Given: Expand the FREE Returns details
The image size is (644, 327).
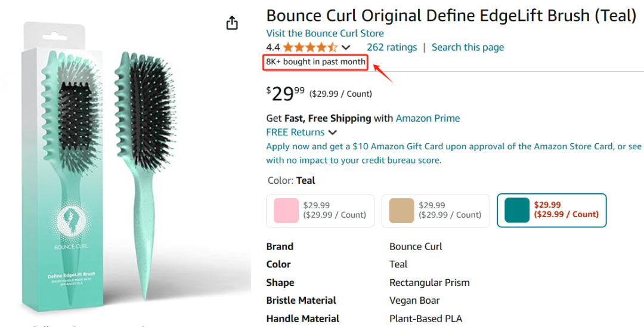Looking at the screenshot, I should (x=332, y=132).
